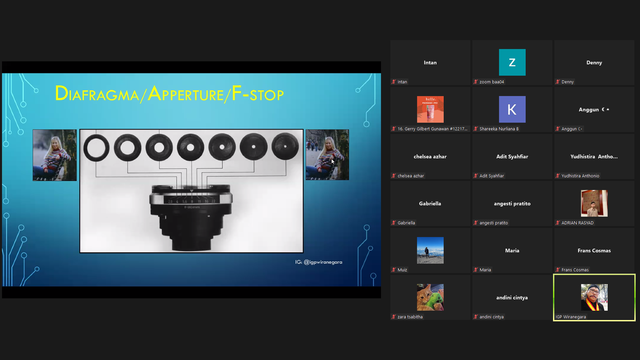Click the 'zoom baa04' name label
The height and width of the screenshot is (360, 640).
click(x=491, y=82)
